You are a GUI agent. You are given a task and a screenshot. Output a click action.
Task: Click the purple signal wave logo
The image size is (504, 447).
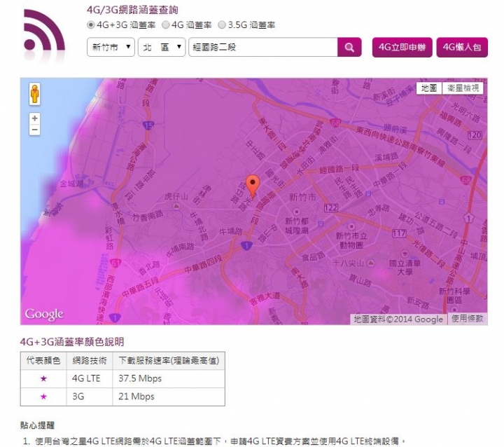44,31
